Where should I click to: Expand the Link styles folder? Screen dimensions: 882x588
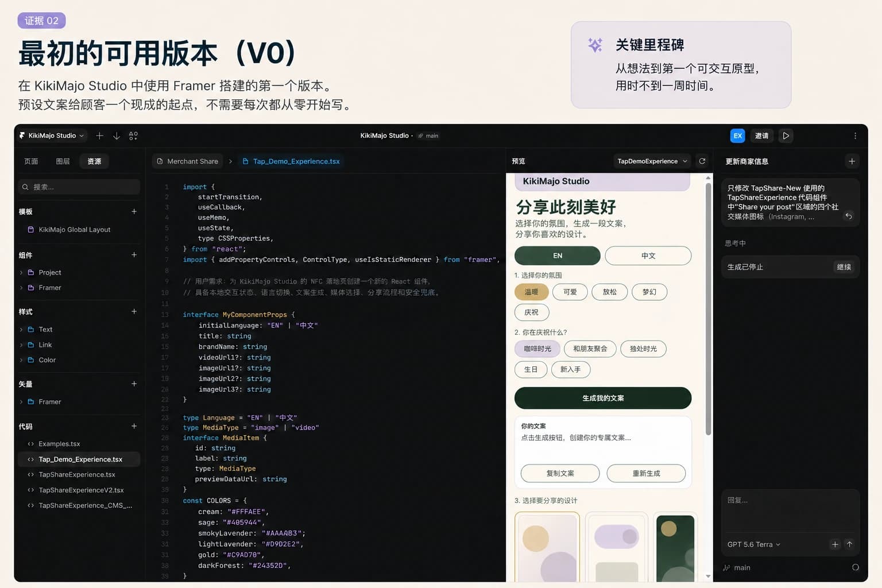pos(21,345)
